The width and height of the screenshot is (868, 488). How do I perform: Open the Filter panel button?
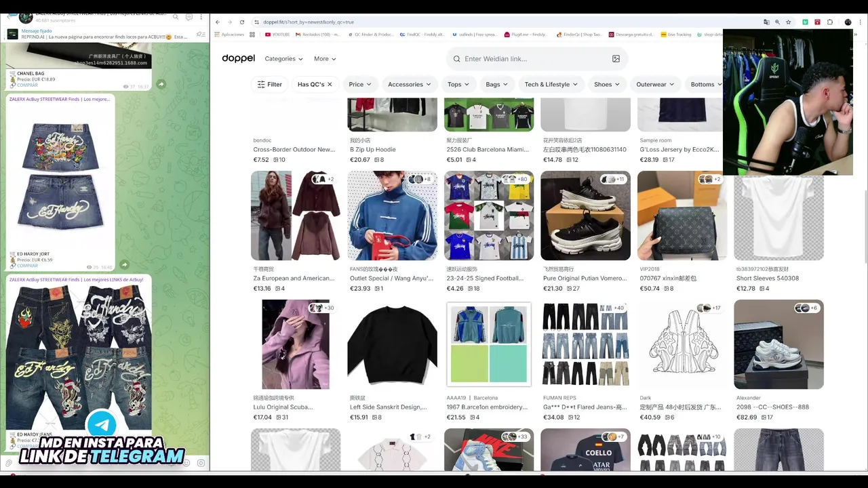269,85
